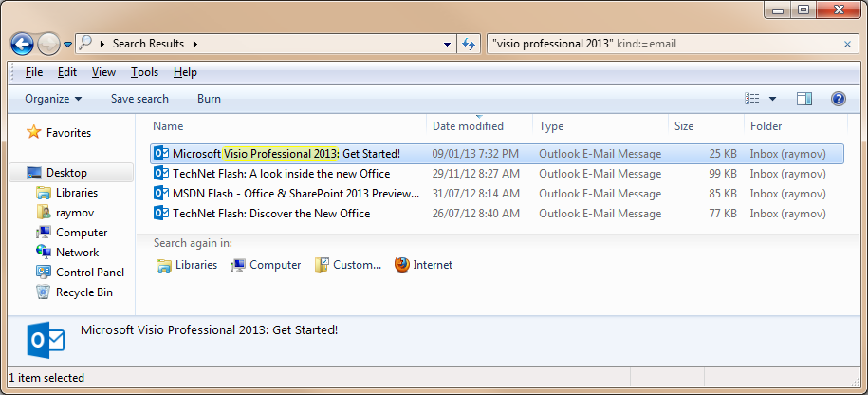This screenshot has width=868, height=395.
Task: Click the Change your view icon
Action: [751, 99]
